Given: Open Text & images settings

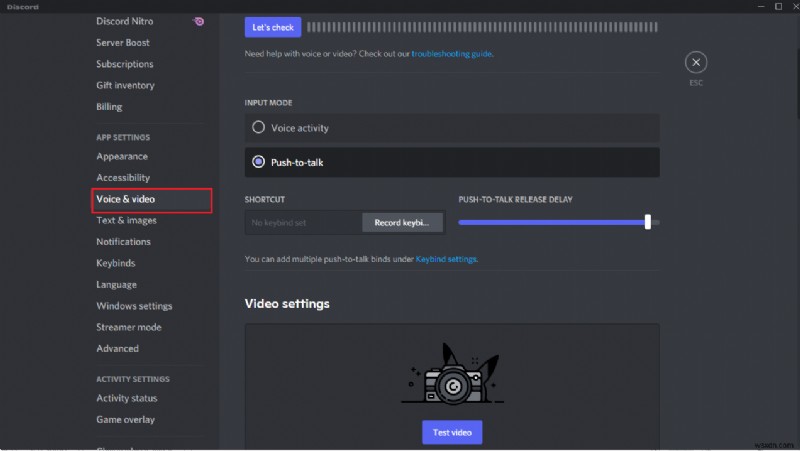Looking at the screenshot, I should coord(127,220).
